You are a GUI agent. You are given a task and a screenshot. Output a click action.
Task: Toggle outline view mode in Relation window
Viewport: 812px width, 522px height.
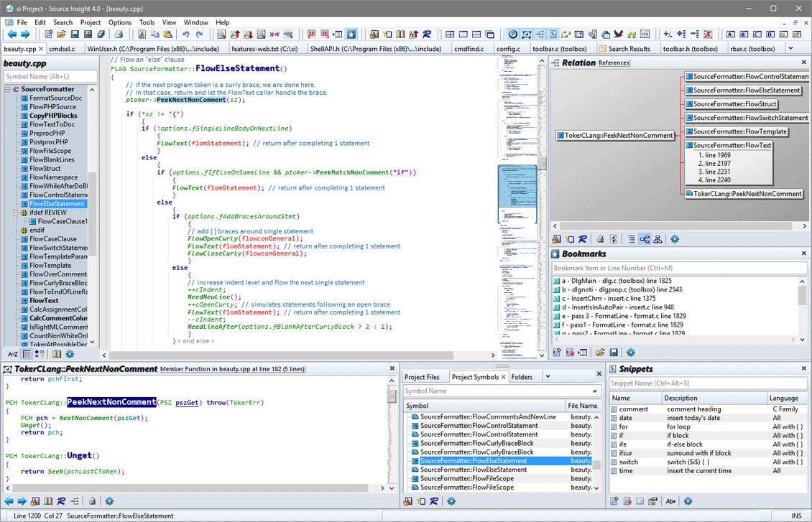pos(631,239)
